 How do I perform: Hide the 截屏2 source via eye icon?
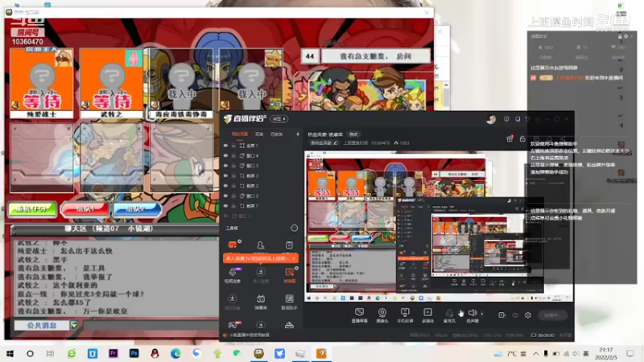tap(225, 186)
